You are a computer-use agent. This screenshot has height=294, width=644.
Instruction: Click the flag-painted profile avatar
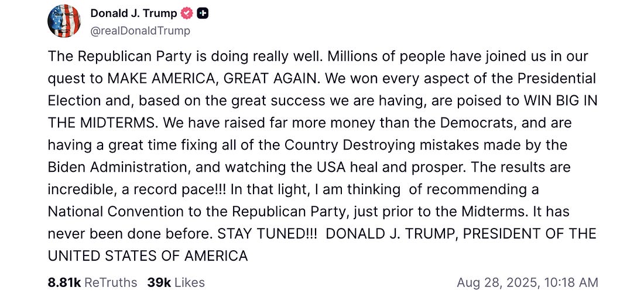64,20
